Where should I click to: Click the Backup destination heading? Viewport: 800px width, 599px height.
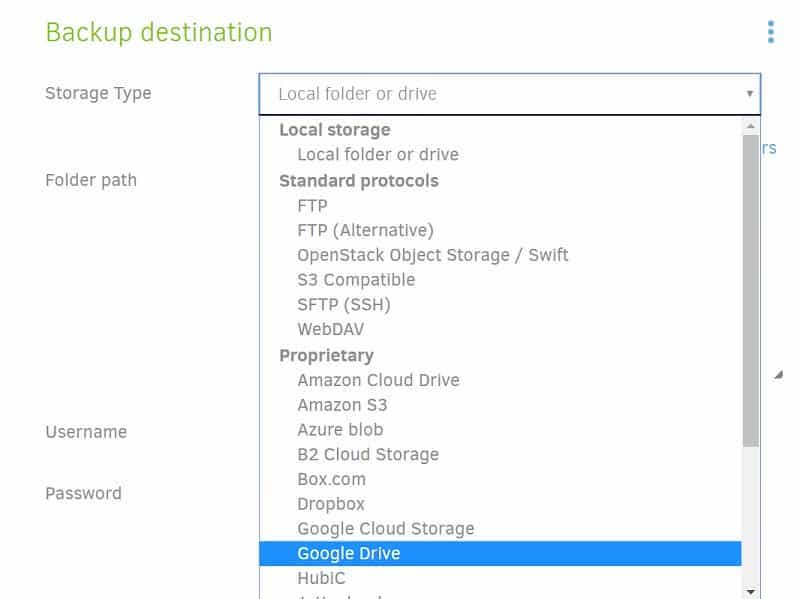[x=159, y=33]
